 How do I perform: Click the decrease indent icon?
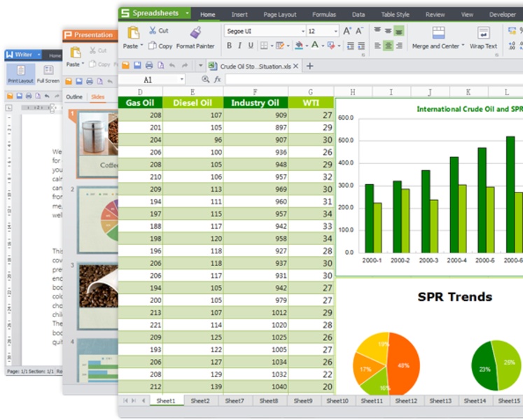350,45
